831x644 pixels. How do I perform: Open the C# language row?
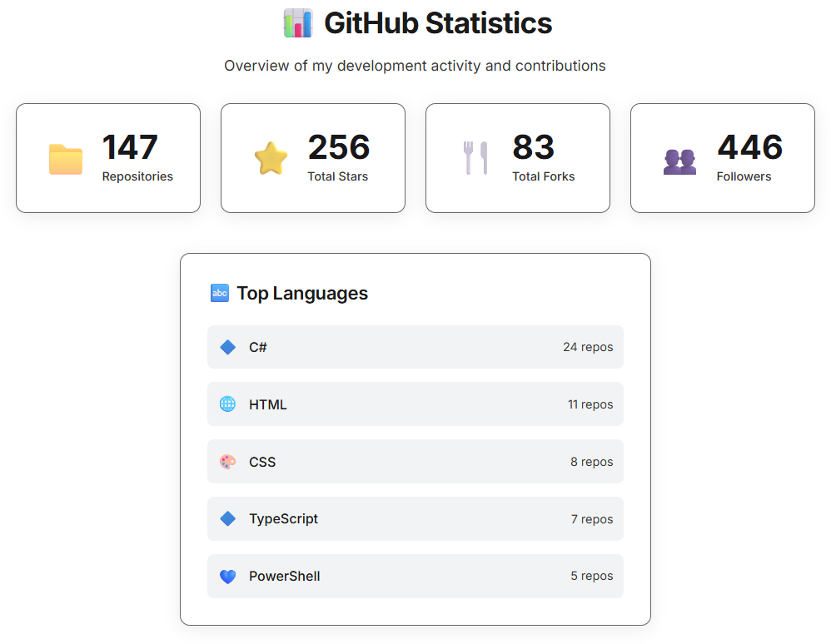(x=415, y=347)
